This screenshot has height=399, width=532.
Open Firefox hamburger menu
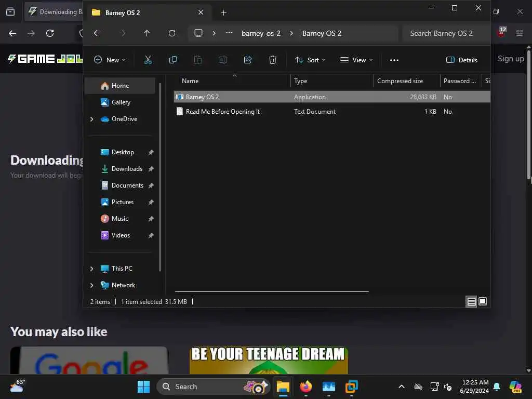[520, 33]
